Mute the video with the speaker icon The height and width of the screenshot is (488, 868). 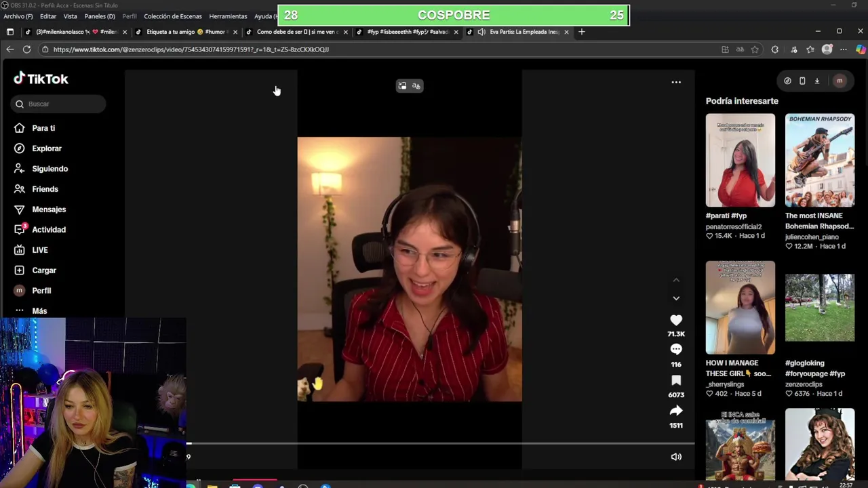click(x=676, y=457)
